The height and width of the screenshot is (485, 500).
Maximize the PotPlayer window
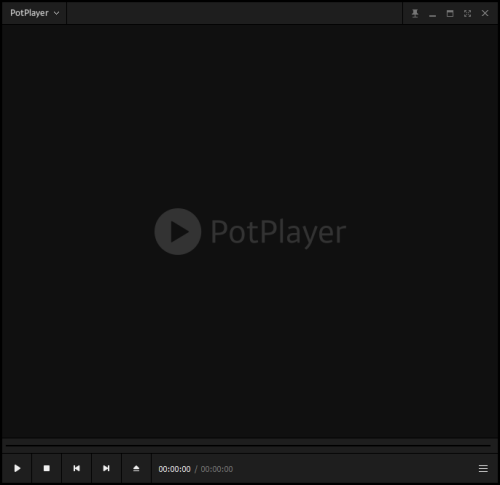(x=450, y=13)
